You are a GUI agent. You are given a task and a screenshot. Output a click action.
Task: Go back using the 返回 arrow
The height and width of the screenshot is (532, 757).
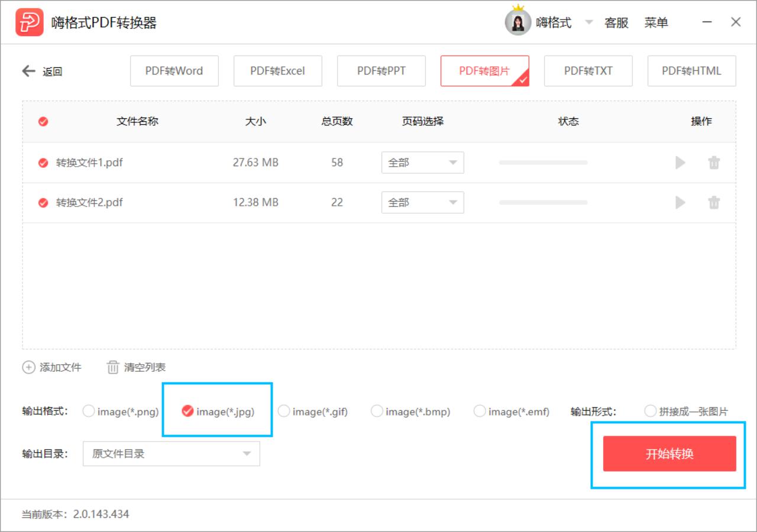tap(29, 72)
